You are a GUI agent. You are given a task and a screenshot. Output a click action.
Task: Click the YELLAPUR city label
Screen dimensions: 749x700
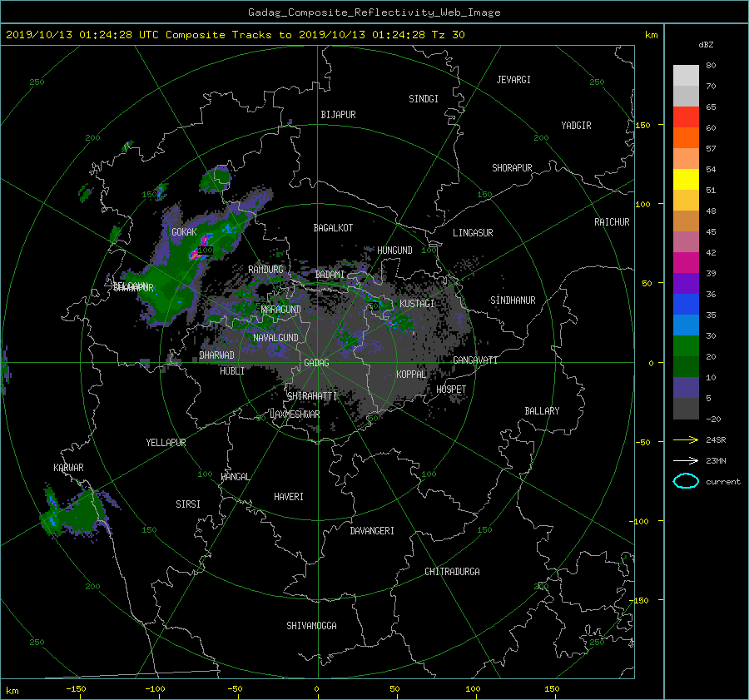pyautogui.click(x=166, y=443)
